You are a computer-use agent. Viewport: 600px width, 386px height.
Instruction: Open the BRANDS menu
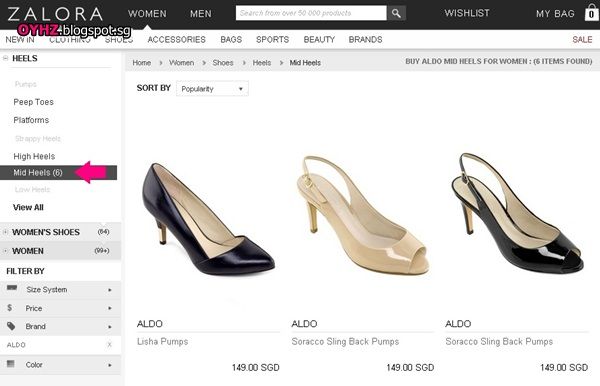[x=365, y=39]
